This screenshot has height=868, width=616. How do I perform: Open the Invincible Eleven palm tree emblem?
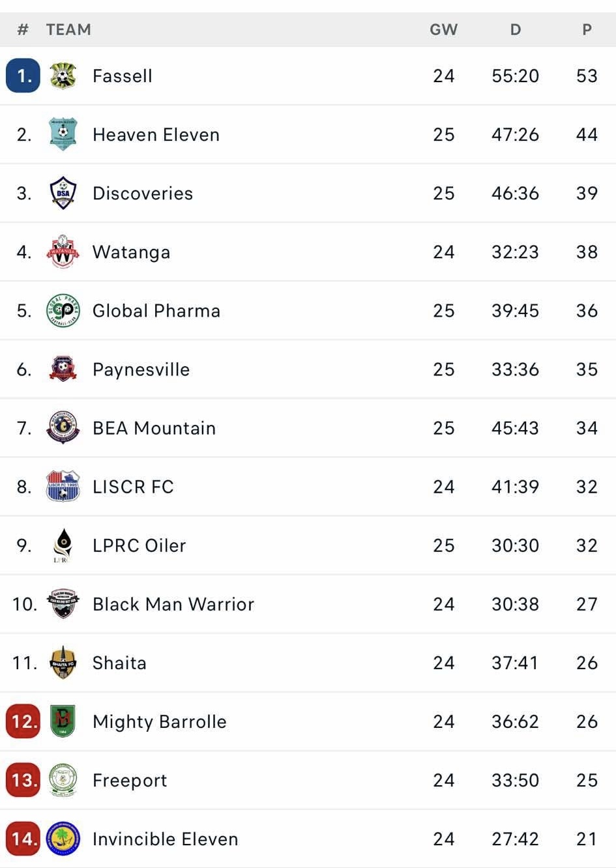pos(63,839)
